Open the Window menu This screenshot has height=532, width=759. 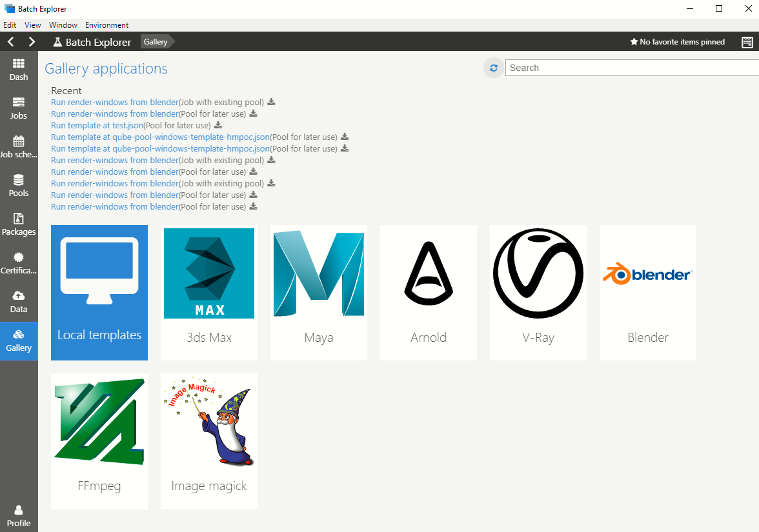pyautogui.click(x=63, y=25)
